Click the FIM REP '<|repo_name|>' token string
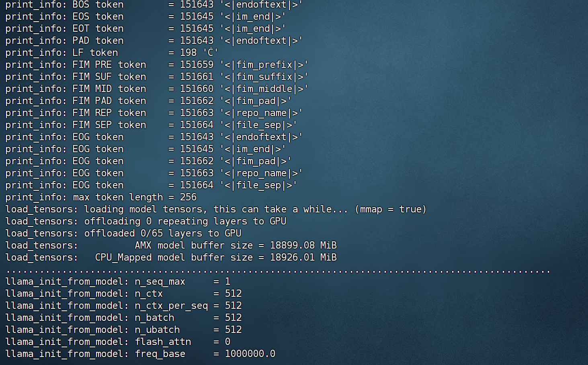Screen dimensions: 588x365 pyautogui.click(x=261, y=113)
